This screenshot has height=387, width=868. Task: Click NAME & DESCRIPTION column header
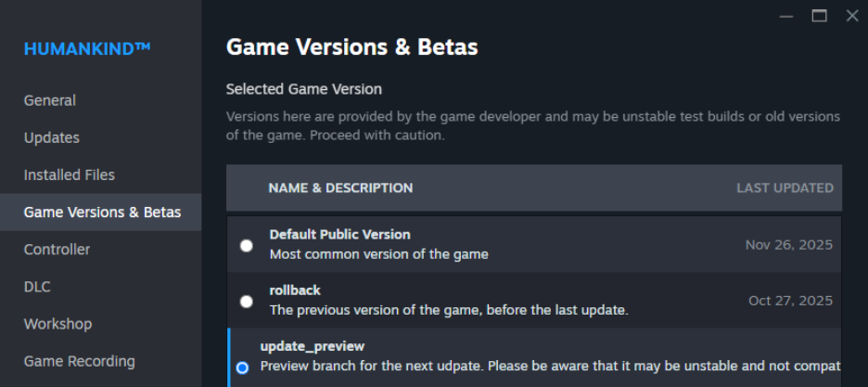(x=340, y=187)
